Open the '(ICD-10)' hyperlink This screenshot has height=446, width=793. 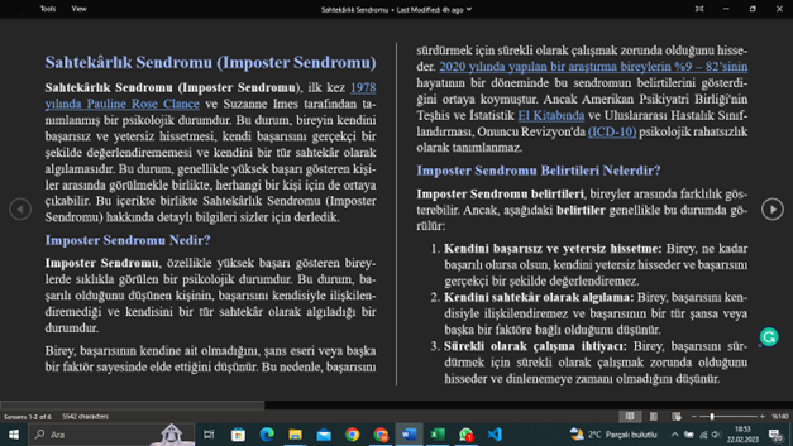click(x=612, y=131)
